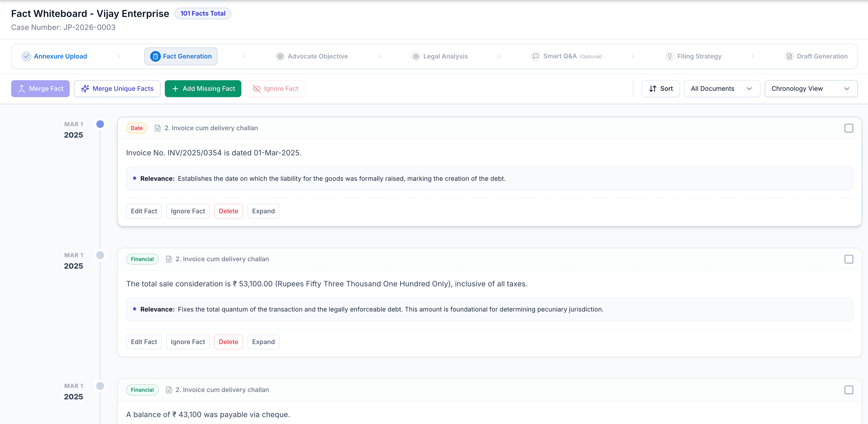Click the toolbar Ignore Fact button

275,88
